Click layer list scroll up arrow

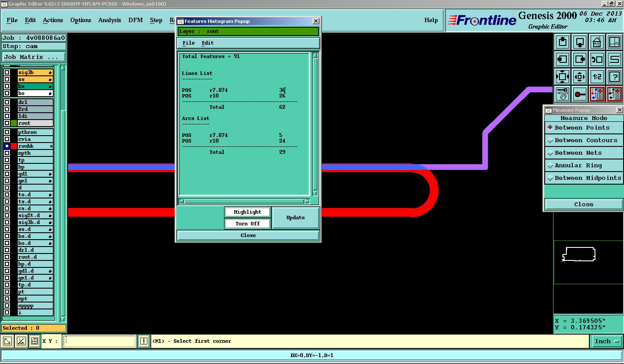(63, 68)
